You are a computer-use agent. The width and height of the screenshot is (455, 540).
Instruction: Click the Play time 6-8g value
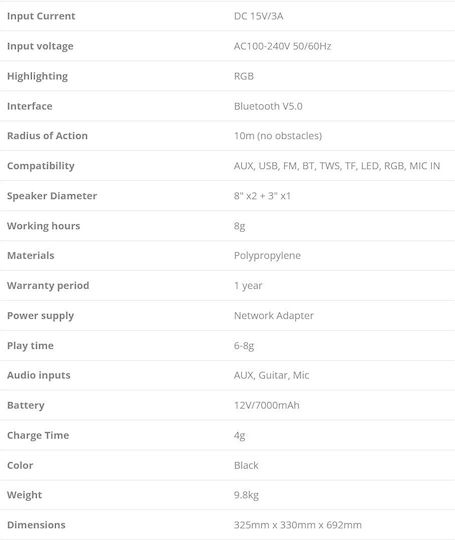(244, 346)
